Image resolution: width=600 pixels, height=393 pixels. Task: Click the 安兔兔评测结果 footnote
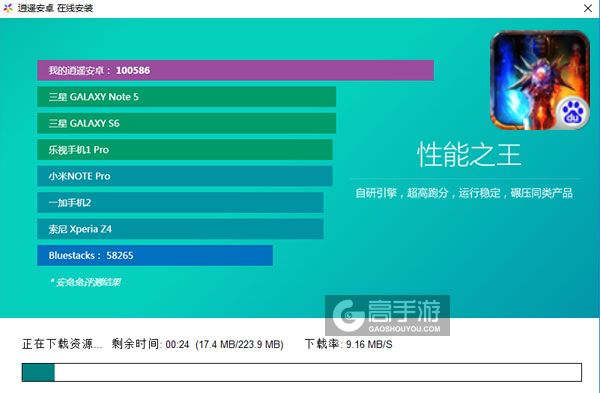click(x=86, y=282)
